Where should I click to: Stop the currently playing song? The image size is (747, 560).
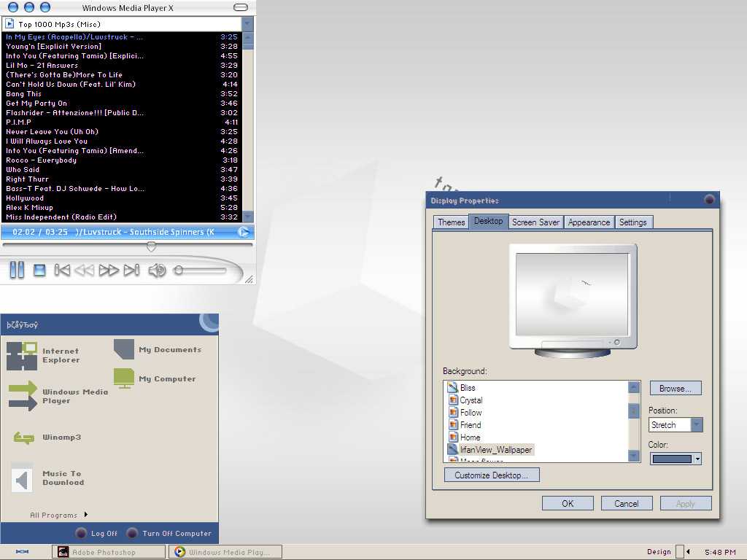(x=39, y=270)
